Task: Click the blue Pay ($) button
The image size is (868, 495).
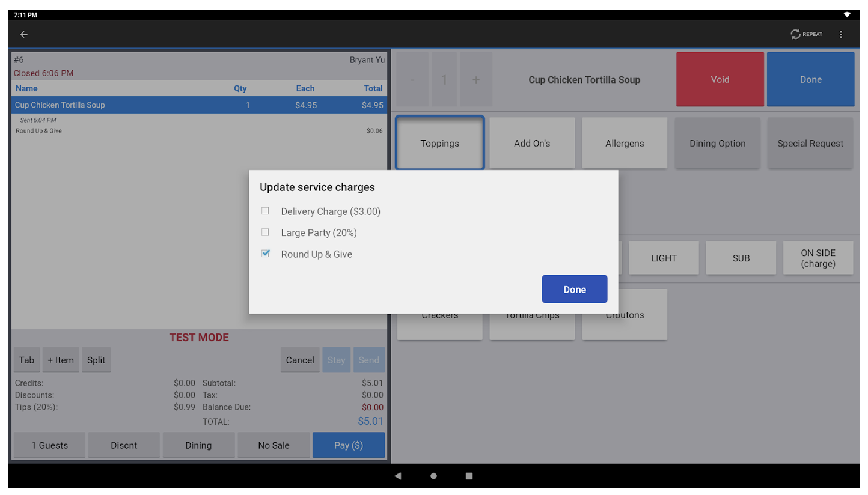Action: tap(349, 445)
